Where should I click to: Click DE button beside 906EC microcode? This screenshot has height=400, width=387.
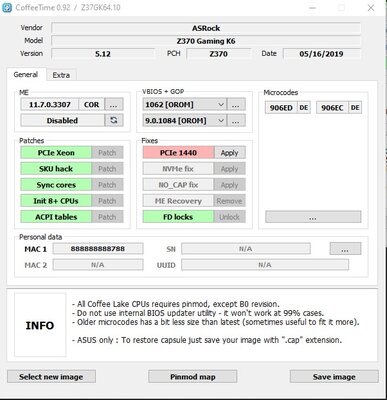pos(355,108)
